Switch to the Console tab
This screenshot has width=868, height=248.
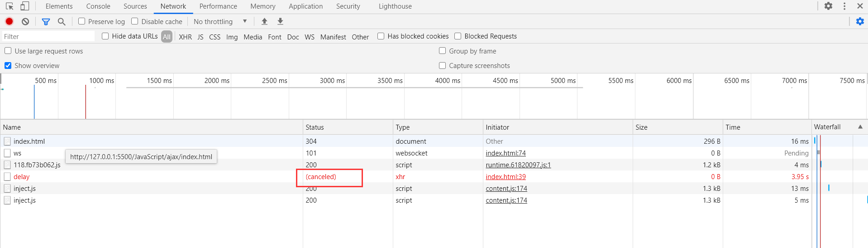[x=98, y=6]
